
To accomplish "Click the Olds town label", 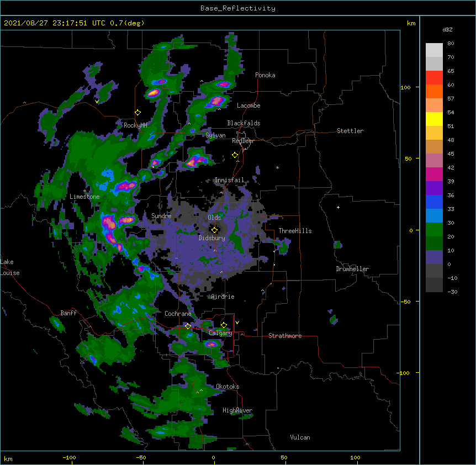I will pos(214,218).
